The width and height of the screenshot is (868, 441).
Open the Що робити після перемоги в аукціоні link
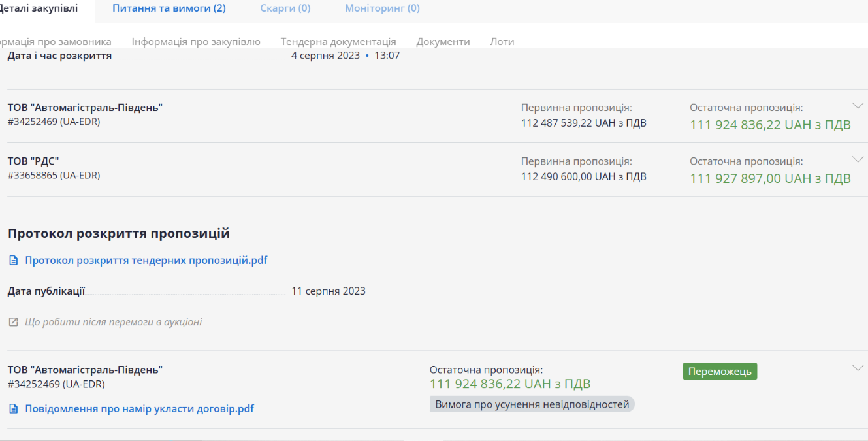(113, 322)
